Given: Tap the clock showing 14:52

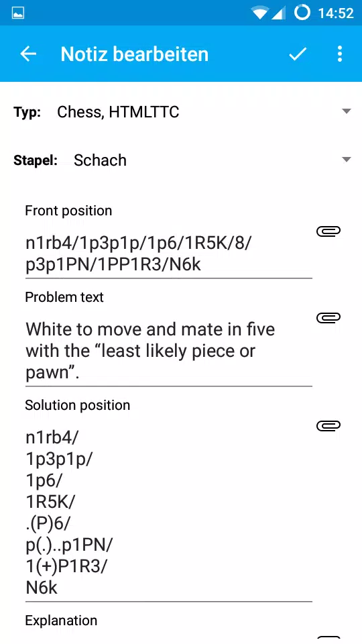Looking at the screenshot, I should [336, 13].
